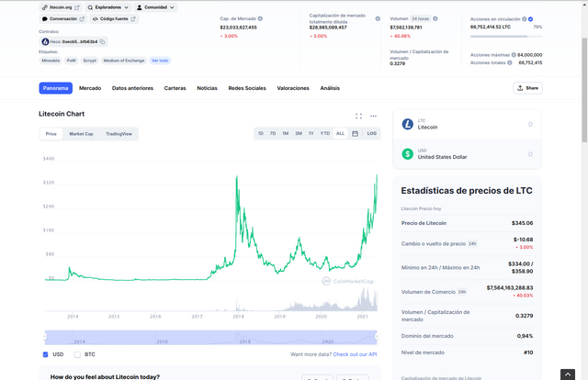
Task: Open the Noticias tab
Action: tap(207, 88)
